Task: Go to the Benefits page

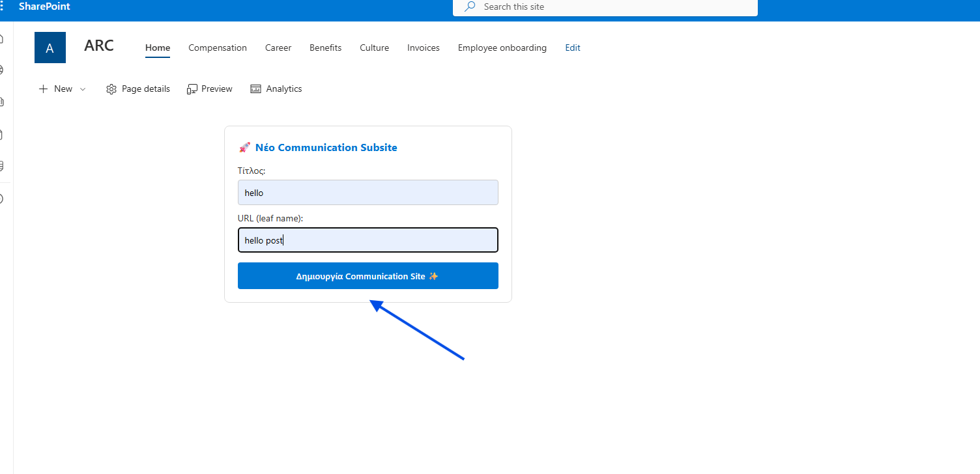Action: (x=325, y=48)
